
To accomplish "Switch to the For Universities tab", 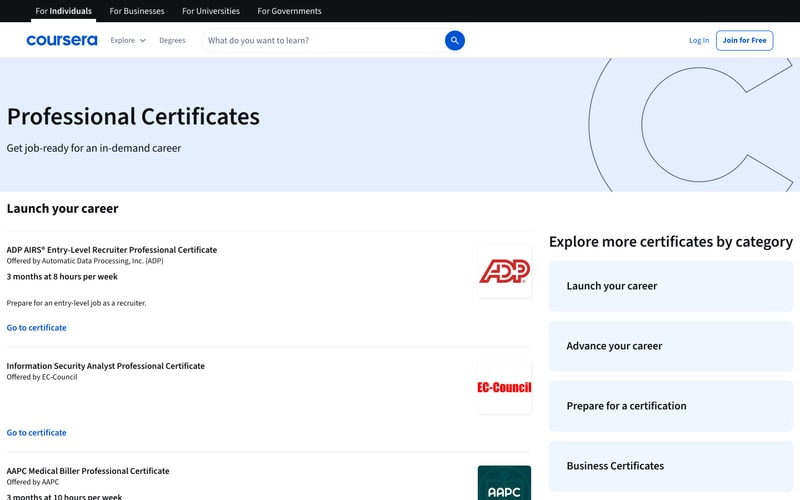I will click(211, 11).
